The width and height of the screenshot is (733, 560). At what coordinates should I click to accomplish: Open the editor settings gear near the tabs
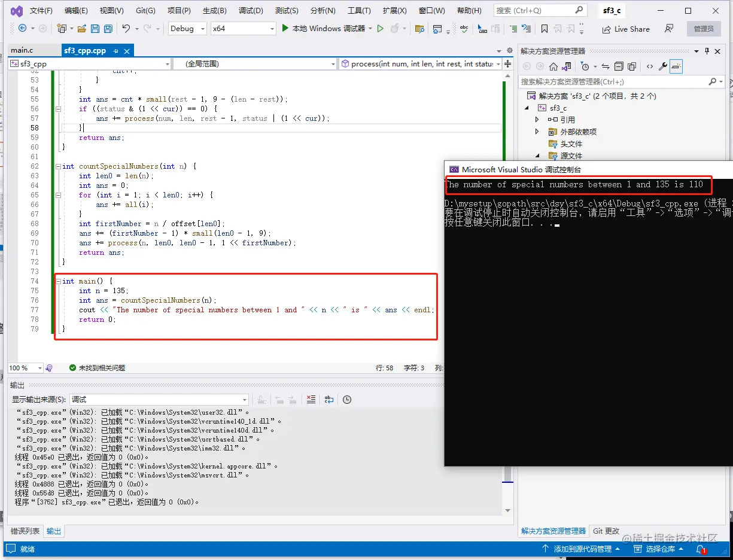tap(510, 51)
